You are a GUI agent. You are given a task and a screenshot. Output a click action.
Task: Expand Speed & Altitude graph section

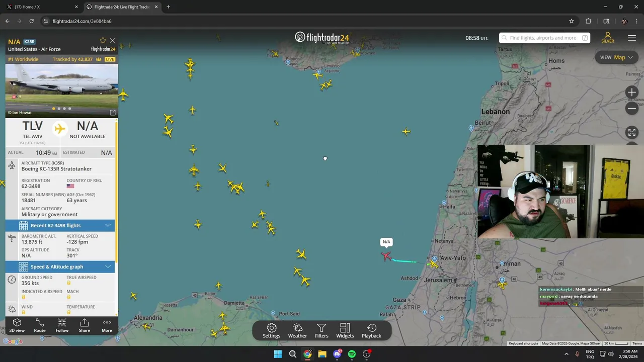(60, 266)
